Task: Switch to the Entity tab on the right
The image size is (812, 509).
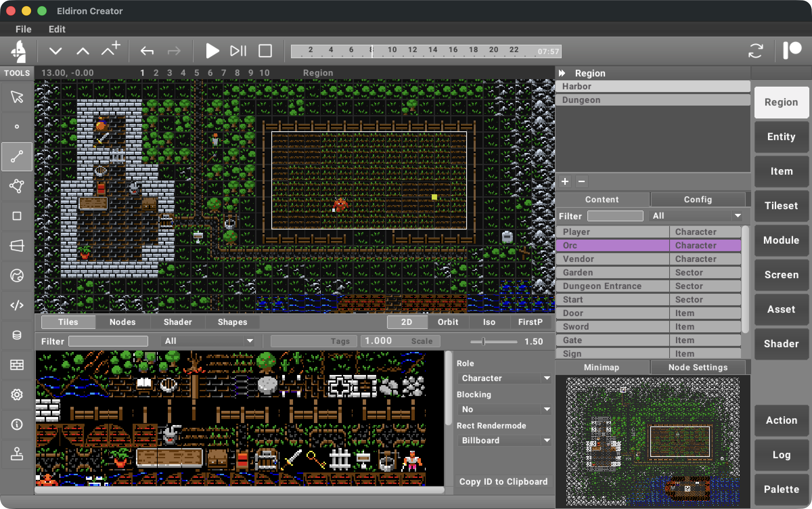Action: (781, 136)
